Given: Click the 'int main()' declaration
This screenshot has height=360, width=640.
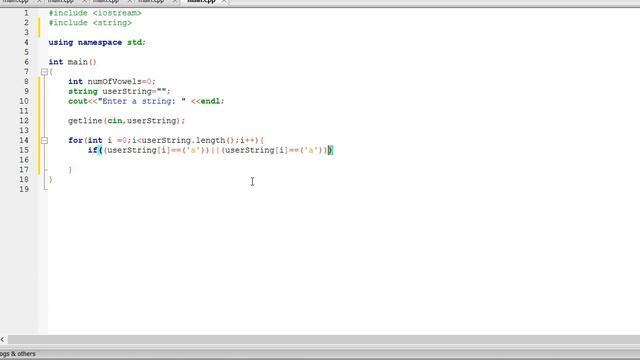Looking at the screenshot, I should [x=73, y=62].
